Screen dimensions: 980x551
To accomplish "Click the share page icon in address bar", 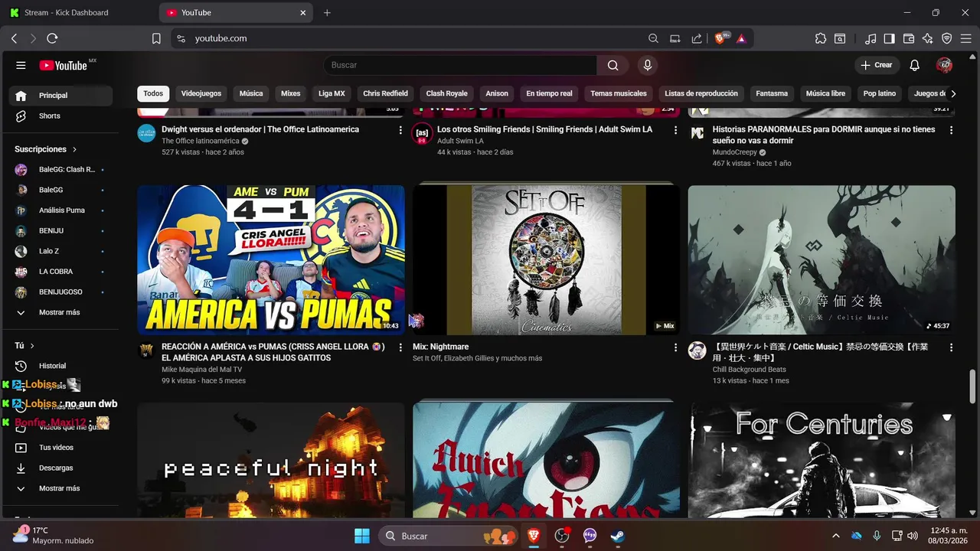I will coord(697,38).
